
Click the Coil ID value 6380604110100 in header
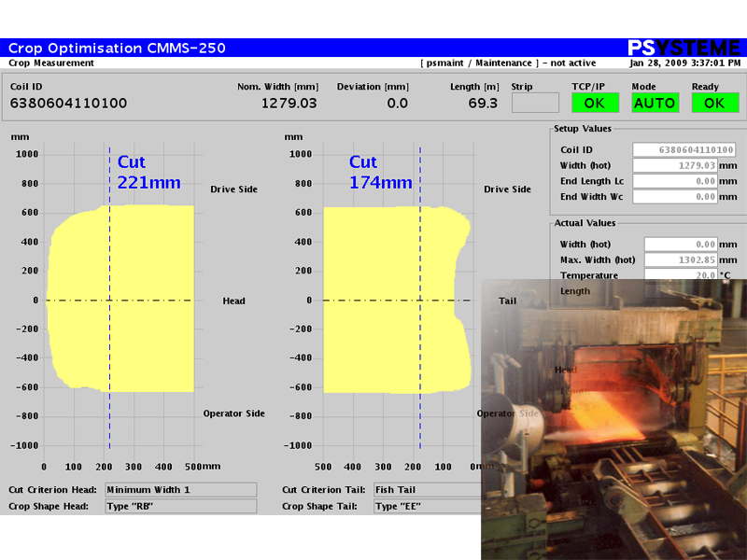[68, 104]
